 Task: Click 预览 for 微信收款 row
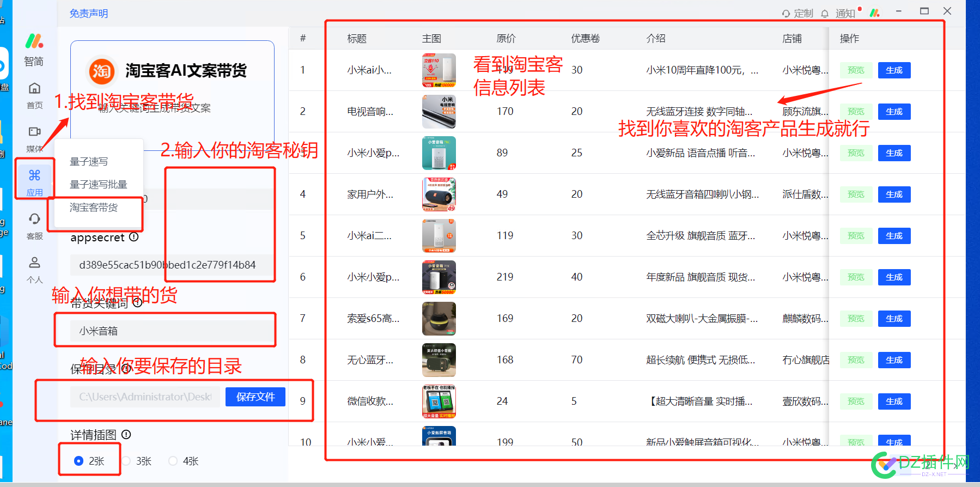(856, 401)
